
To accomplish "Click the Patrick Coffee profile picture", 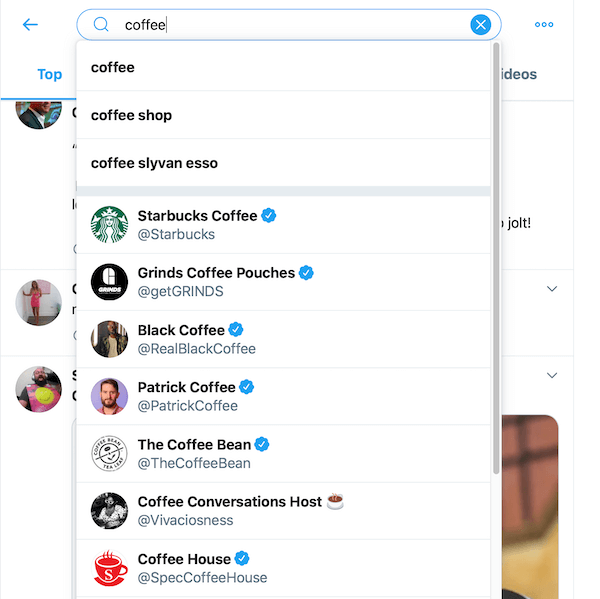I will coord(109,396).
